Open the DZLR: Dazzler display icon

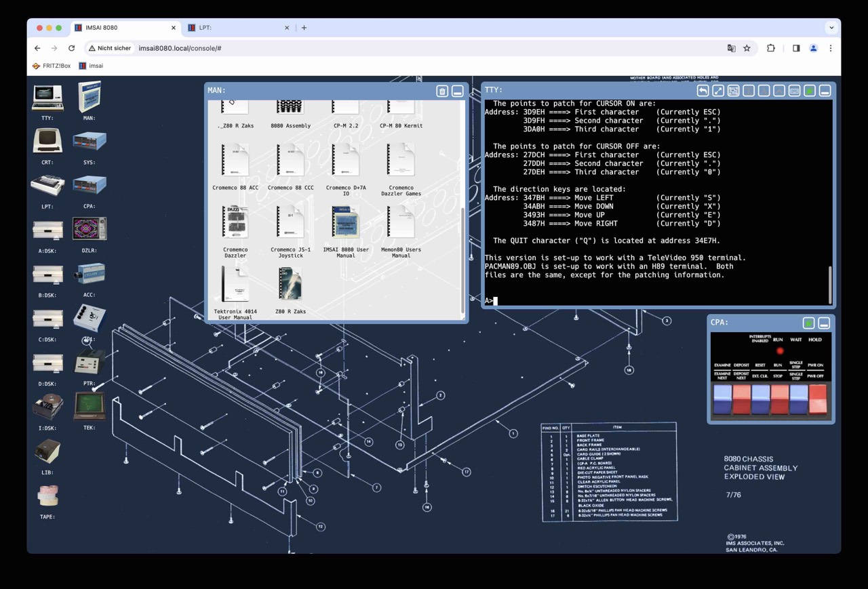coord(90,229)
